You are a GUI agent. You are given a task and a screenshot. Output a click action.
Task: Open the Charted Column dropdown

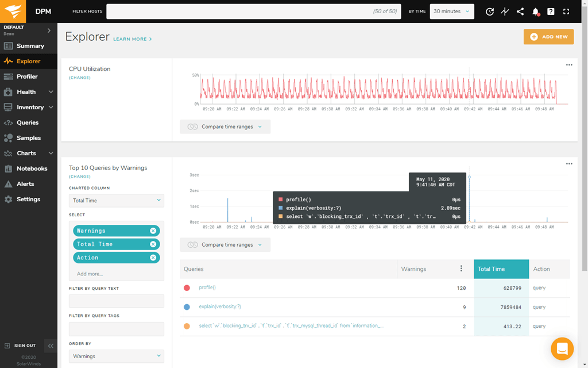coord(116,201)
